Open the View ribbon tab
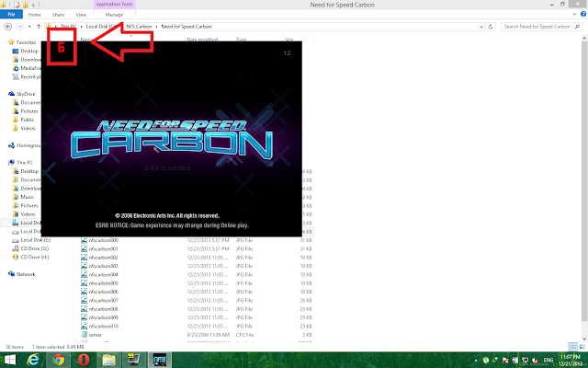Image resolution: width=588 pixels, height=368 pixels. point(81,15)
